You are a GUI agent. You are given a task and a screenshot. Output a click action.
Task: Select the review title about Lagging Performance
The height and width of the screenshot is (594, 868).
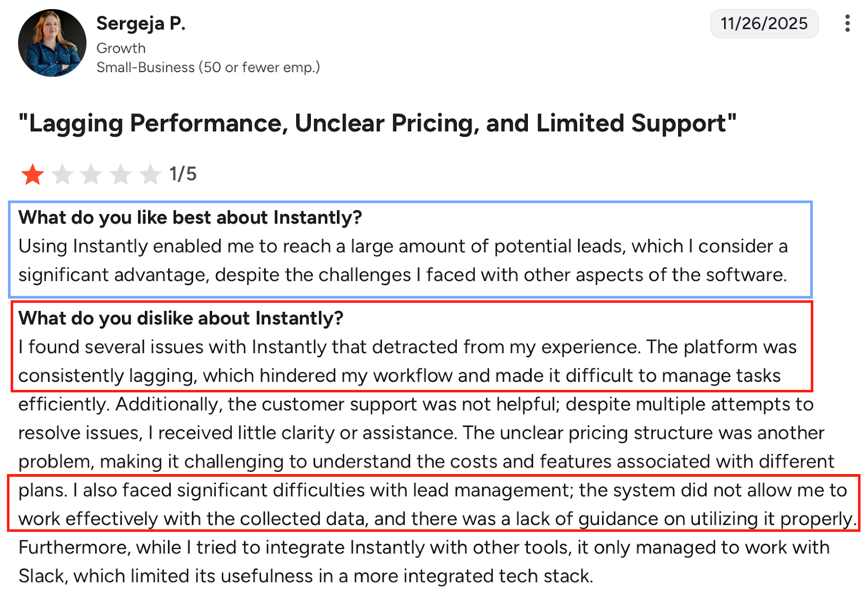tap(378, 123)
